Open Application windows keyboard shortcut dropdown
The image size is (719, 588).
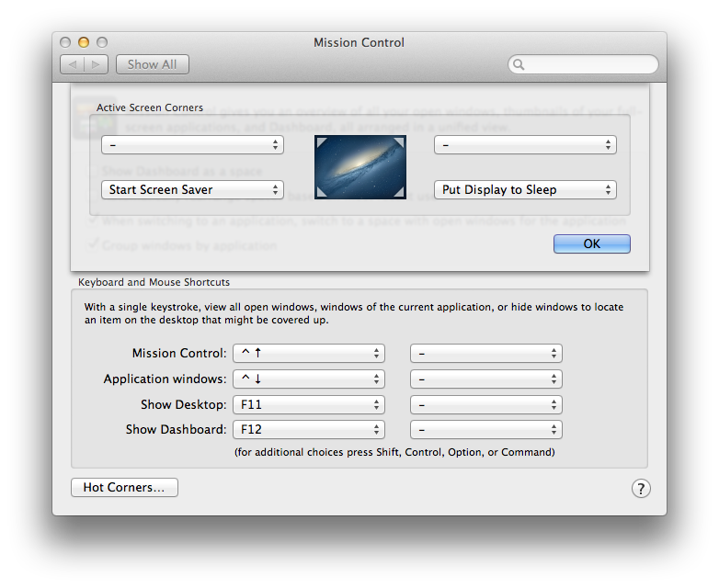(x=309, y=379)
